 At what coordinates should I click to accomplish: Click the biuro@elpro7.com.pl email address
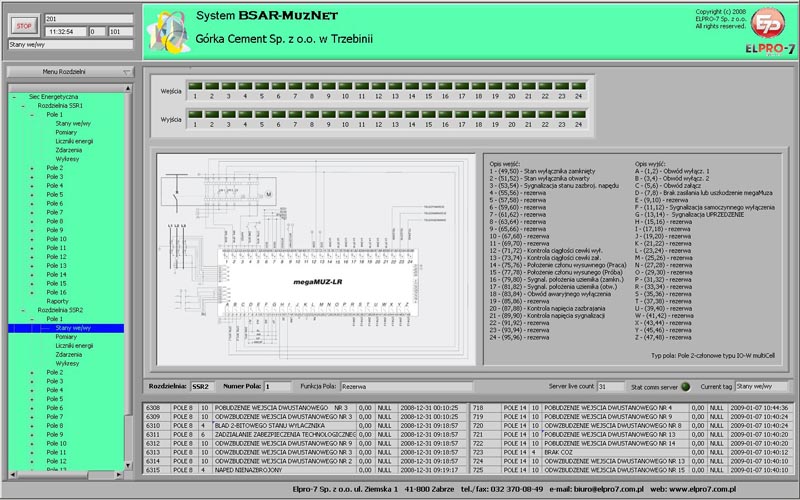[608, 489]
